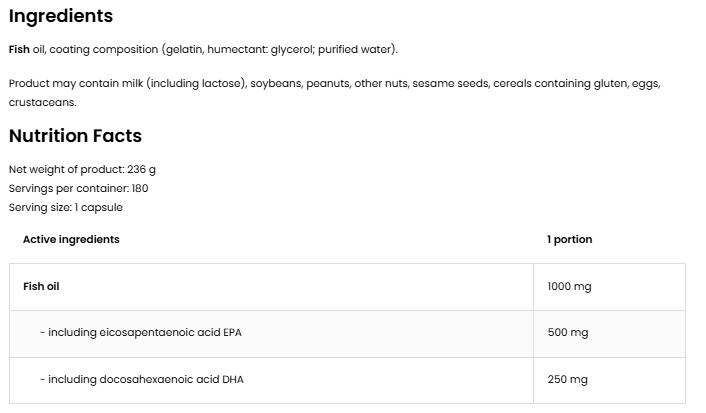Select the bold word Fish in ingredients
This screenshot has width=706, height=413.
tap(19, 49)
